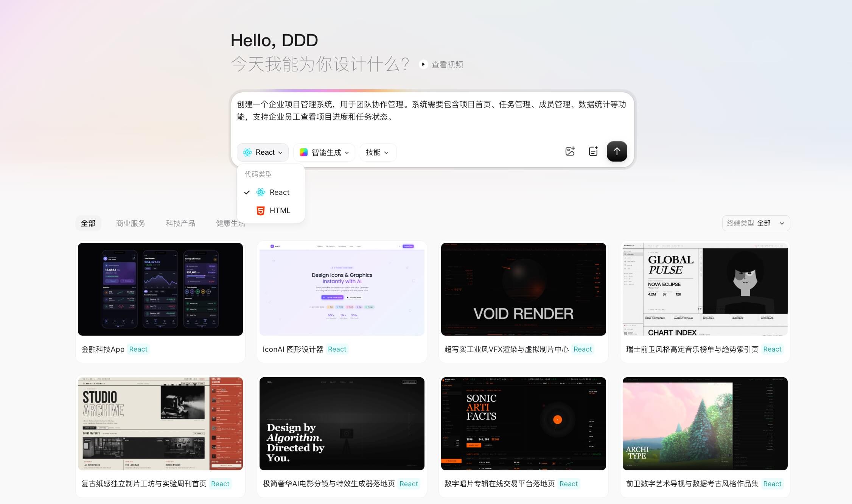Switch to the 科技产品 tab
Viewport: 852px width, 504px height.
click(x=180, y=223)
